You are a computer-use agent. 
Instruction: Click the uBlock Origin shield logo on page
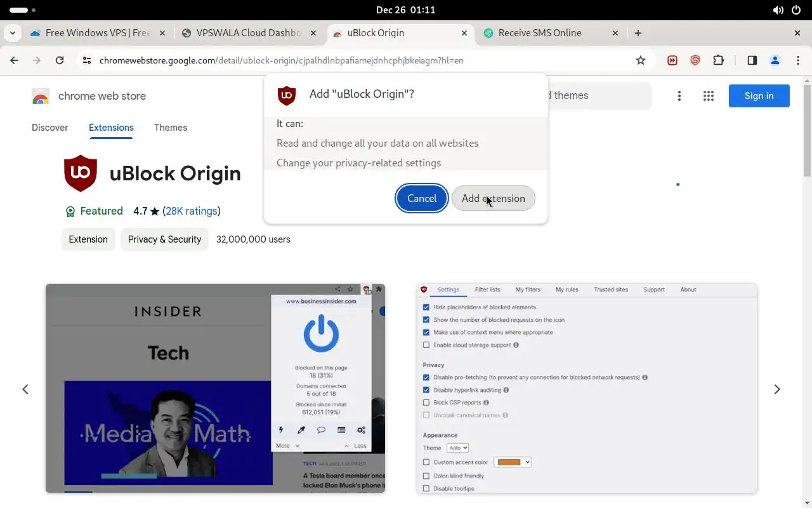[81, 173]
